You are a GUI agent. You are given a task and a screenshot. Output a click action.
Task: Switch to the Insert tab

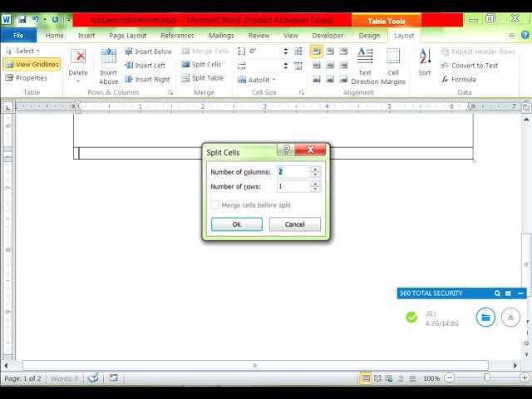86,35
